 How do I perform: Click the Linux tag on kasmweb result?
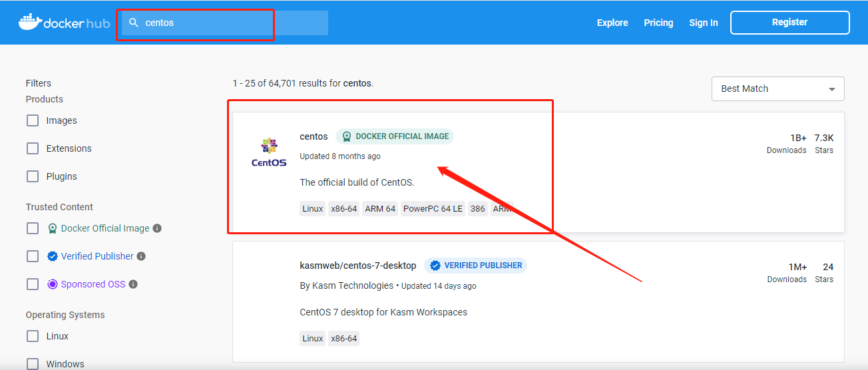coord(312,338)
